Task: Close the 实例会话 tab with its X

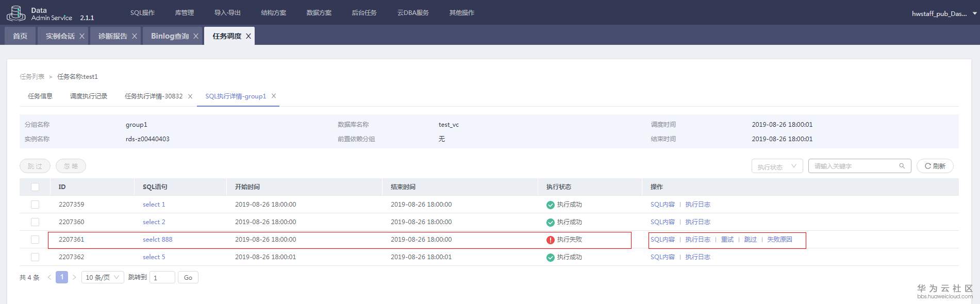Action: [82, 36]
